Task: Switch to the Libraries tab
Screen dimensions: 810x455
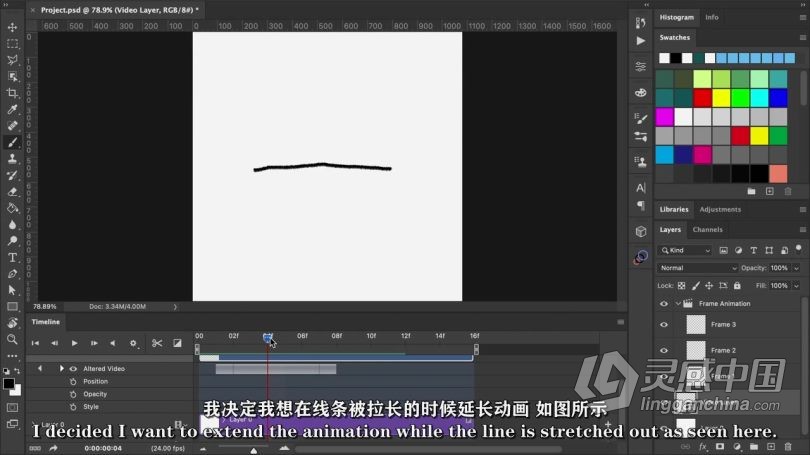Action: [x=674, y=210]
